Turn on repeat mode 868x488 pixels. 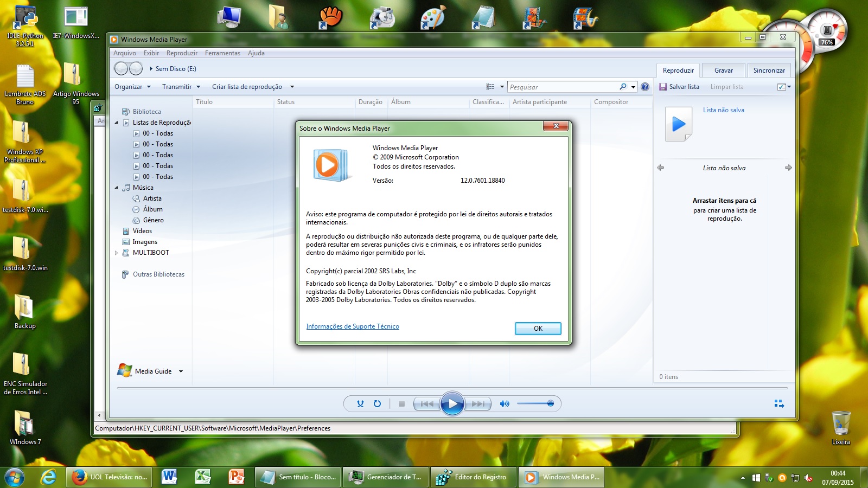coord(378,403)
